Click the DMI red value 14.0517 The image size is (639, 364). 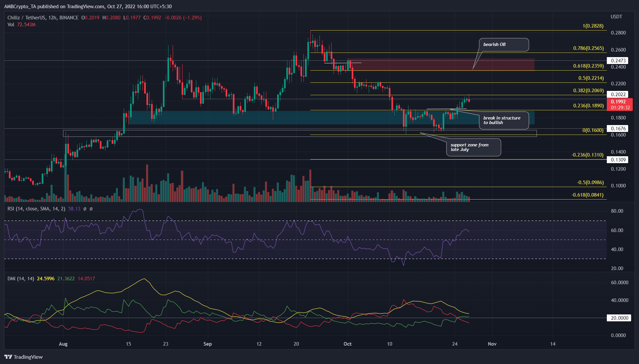[86, 279]
